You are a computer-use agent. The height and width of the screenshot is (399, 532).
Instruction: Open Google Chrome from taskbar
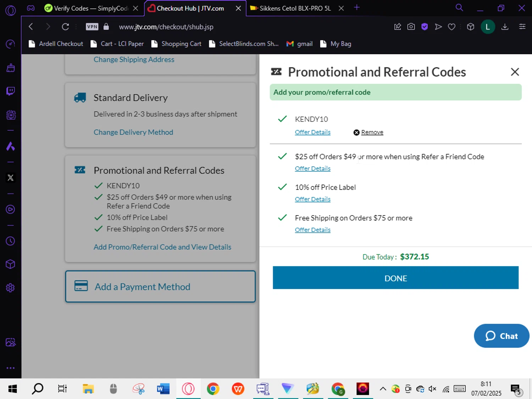pos(213,389)
